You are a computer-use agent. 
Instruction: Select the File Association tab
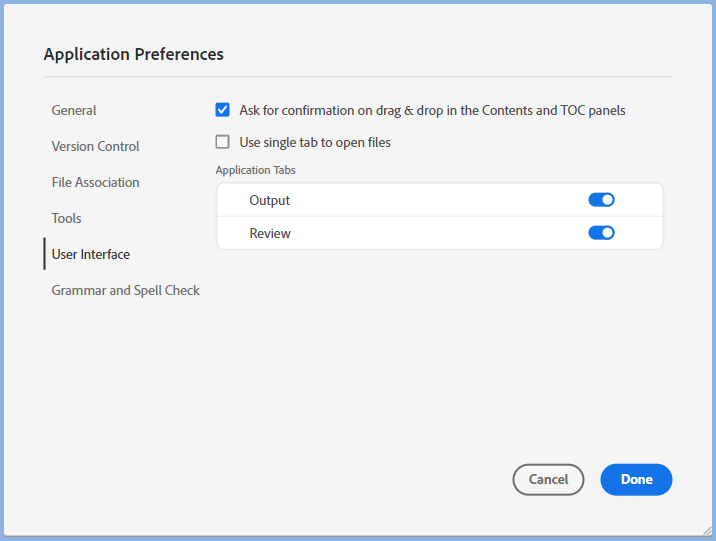click(x=96, y=182)
